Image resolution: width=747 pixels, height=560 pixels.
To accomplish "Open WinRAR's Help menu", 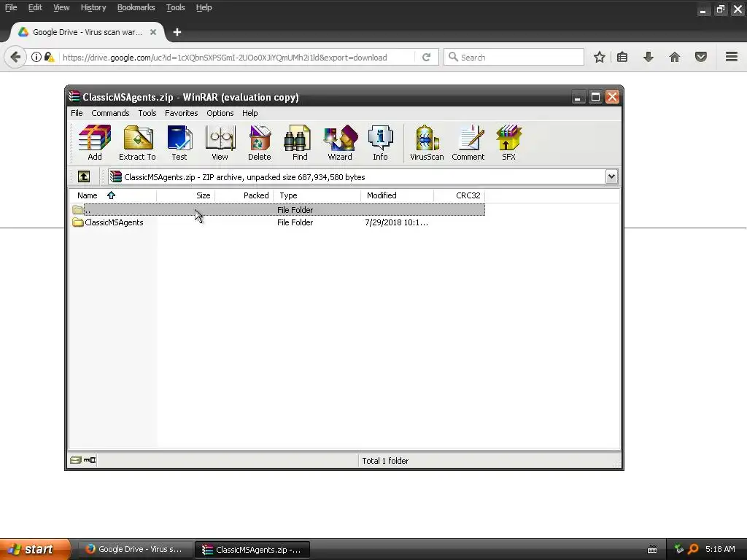I will click(249, 113).
